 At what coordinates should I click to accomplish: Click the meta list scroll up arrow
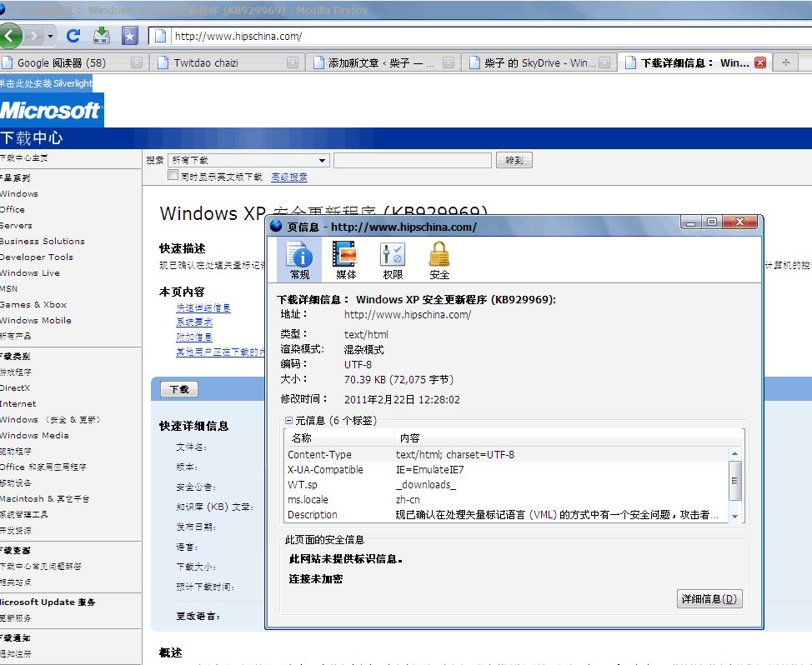tap(734, 453)
